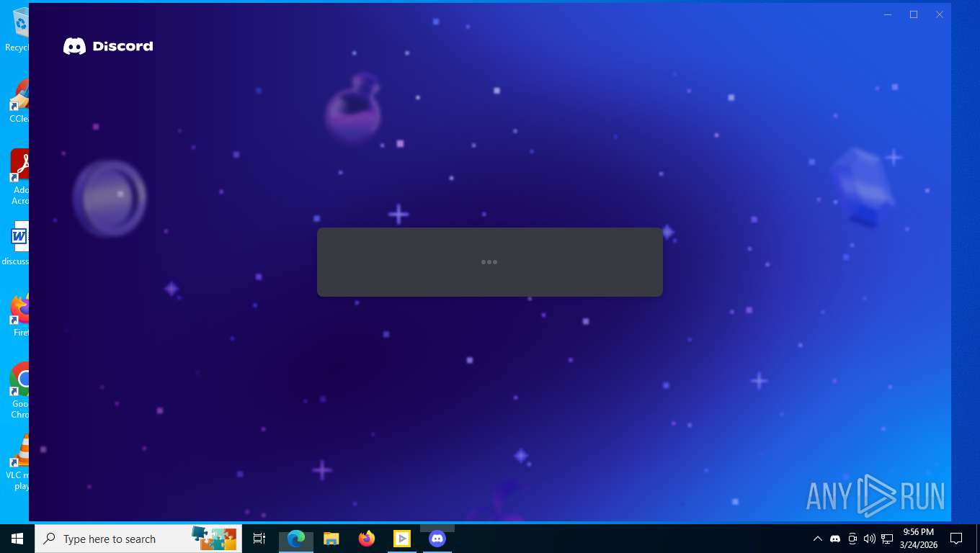Image resolution: width=980 pixels, height=553 pixels.
Task: Open Task View from the taskbar
Action: coord(259,539)
